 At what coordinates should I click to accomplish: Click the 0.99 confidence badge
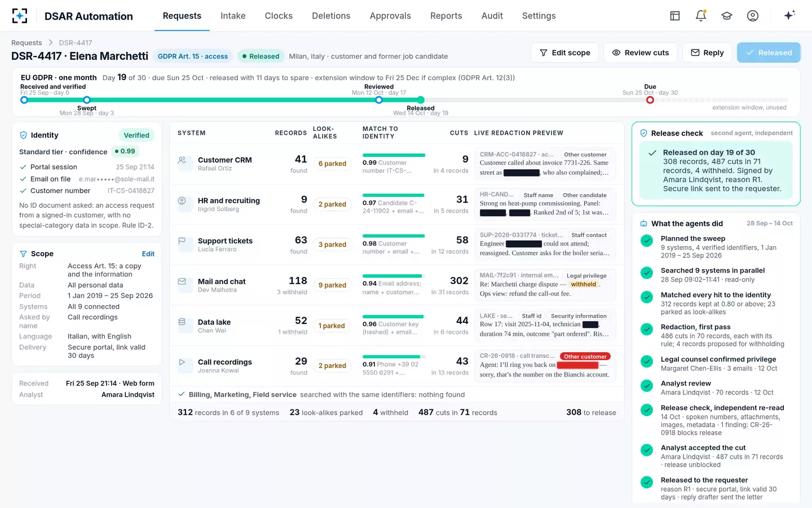click(125, 151)
